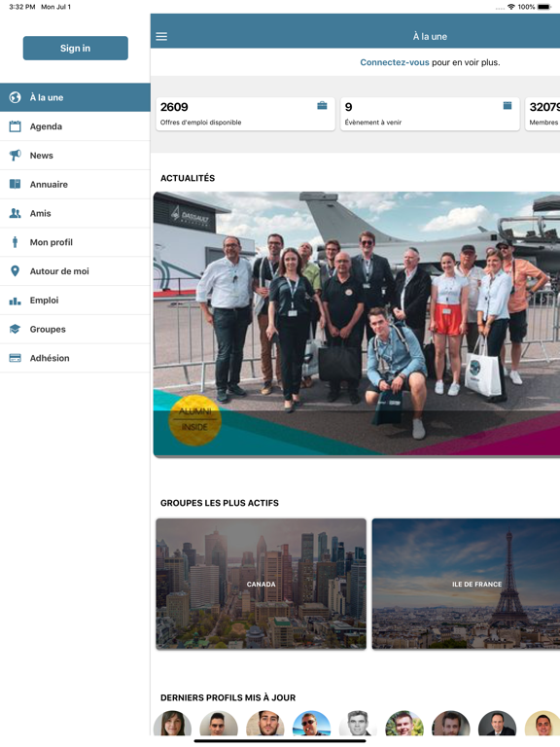Open the 9 Évènement à venir card
The height and width of the screenshot is (747, 560).
point(430,114)
